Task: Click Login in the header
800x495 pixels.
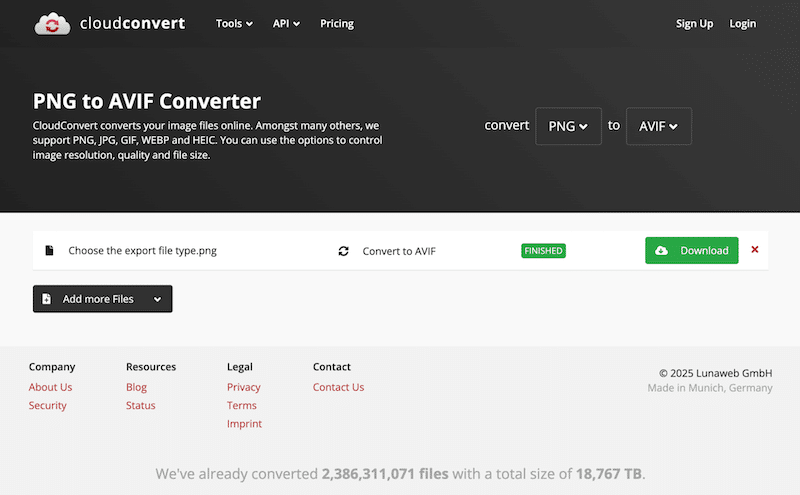Action: pyautogui.click(x=742, y=23)
